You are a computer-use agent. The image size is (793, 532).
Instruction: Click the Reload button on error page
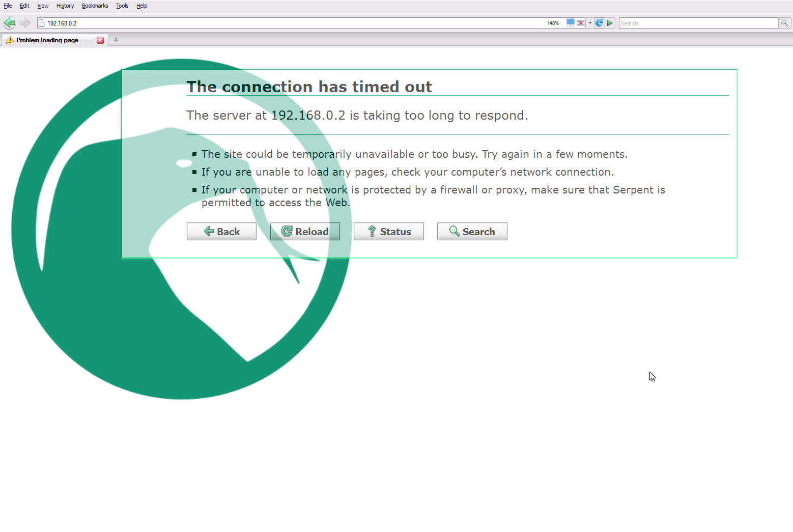(x=305, y=232)
